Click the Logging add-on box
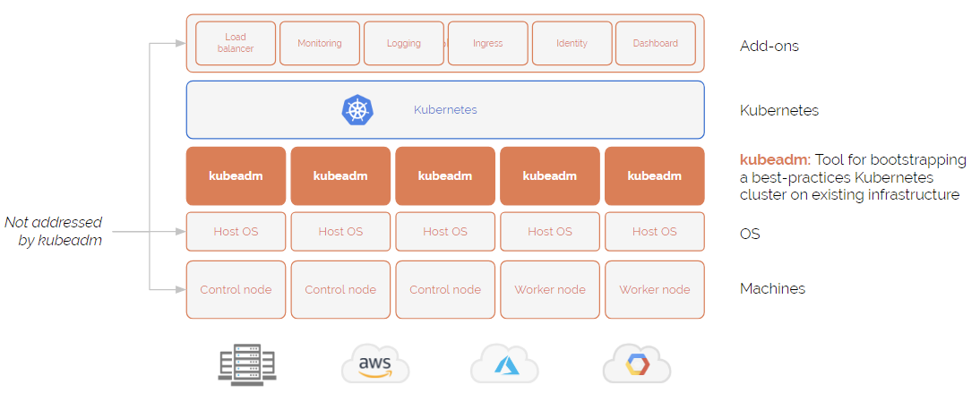The height and width of the screenshot is (393, 980). 403,43
